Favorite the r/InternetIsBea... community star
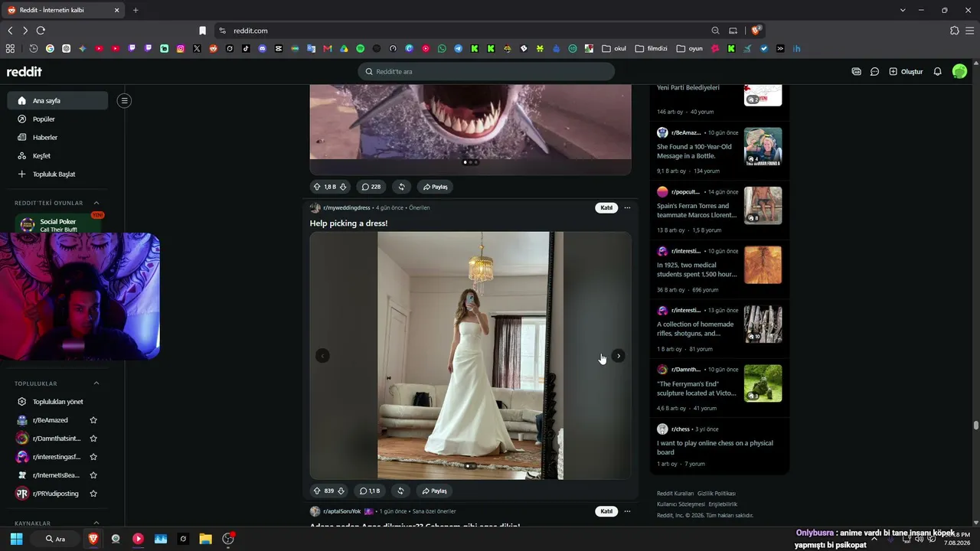 point(93,475)
